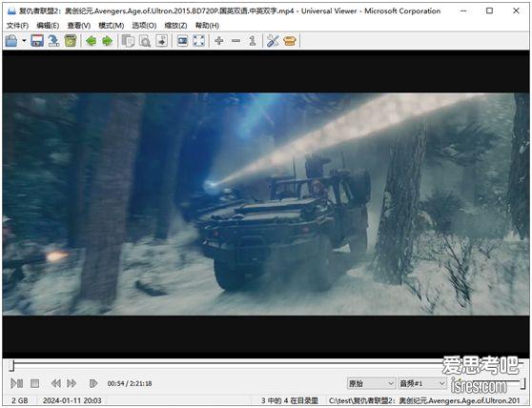Click the recycle bin delete icon
This screenshot has width=532, height=408.
71,41
